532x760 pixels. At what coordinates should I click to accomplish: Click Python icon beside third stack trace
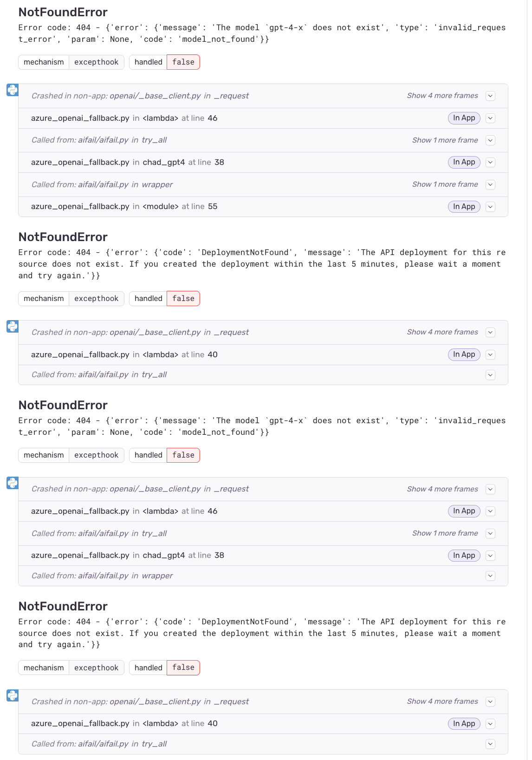click(13, 483)
